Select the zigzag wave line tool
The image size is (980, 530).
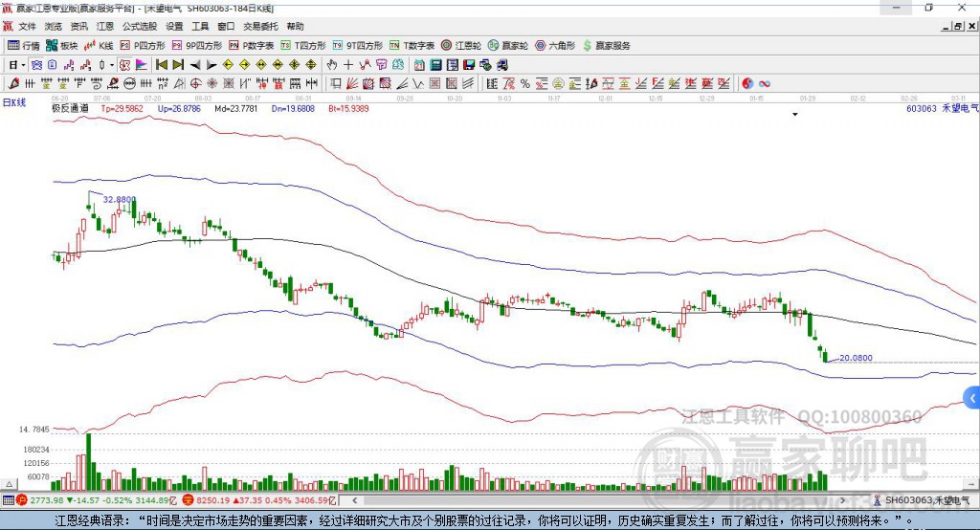tap(418, 83)
